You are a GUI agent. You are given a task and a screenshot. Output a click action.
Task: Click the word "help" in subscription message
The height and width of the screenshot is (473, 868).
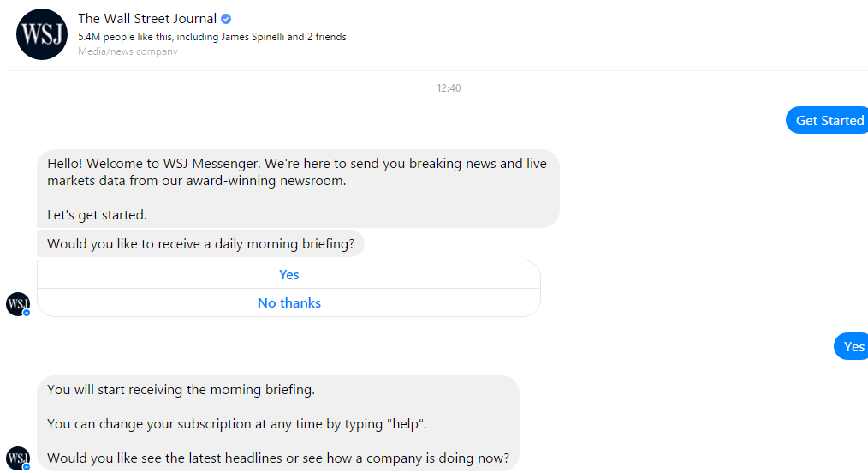pyautogui.click(x=406, y=424)
